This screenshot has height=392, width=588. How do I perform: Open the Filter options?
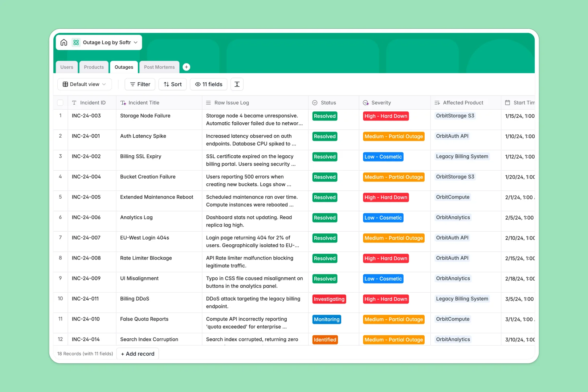click(140, 84)
